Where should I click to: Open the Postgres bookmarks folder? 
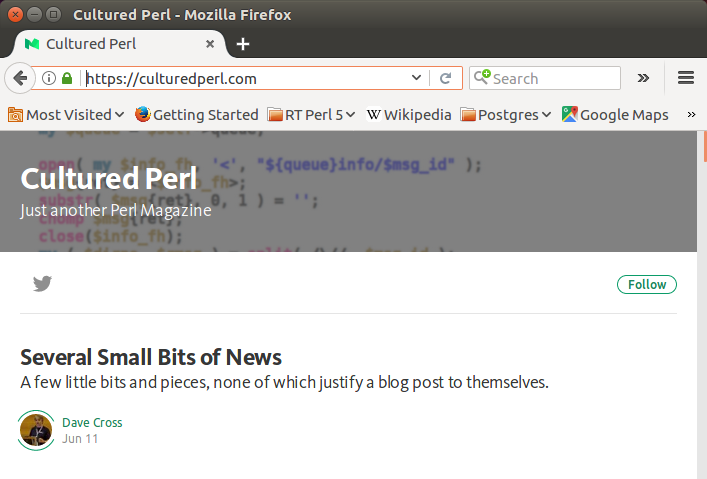506,115
